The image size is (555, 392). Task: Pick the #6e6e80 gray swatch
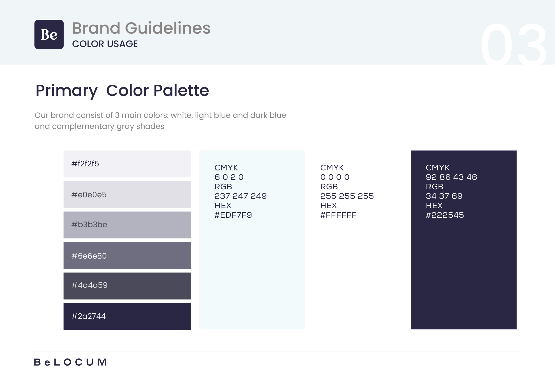click(127, 255)
